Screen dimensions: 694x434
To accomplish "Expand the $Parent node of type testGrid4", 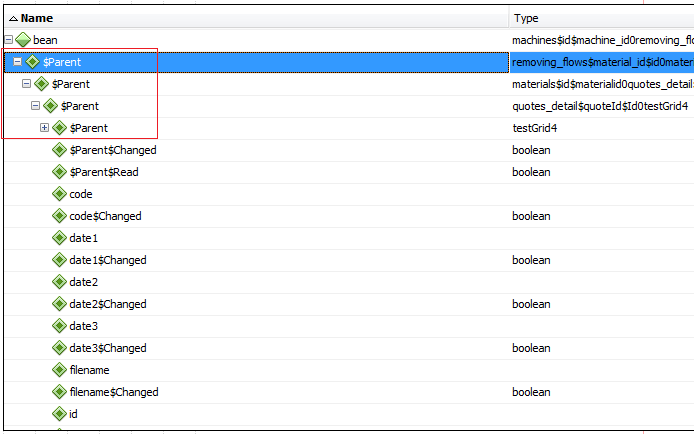I will [x=44, y=128].
